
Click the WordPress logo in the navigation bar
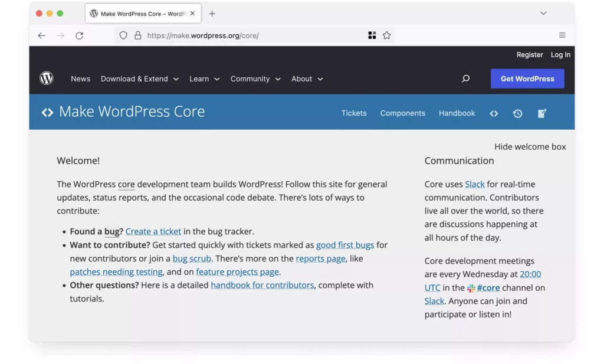46,78
